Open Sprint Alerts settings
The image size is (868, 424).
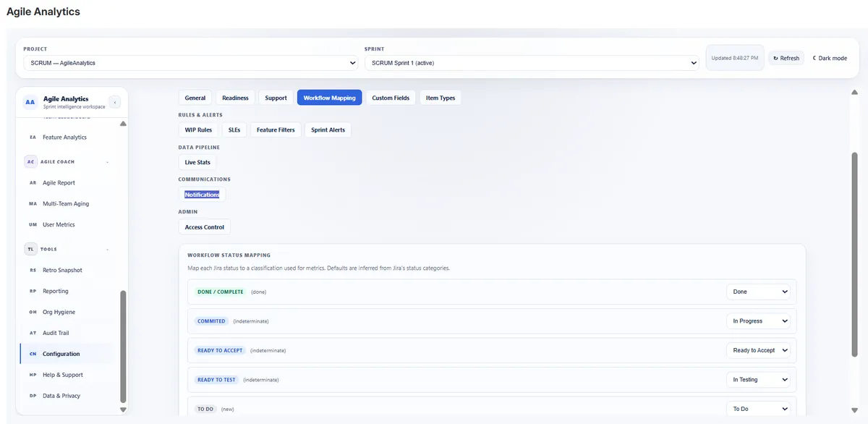328,130
